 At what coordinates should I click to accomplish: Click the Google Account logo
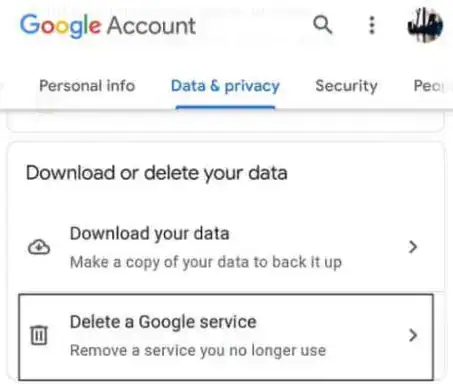[x=108, y=26]
